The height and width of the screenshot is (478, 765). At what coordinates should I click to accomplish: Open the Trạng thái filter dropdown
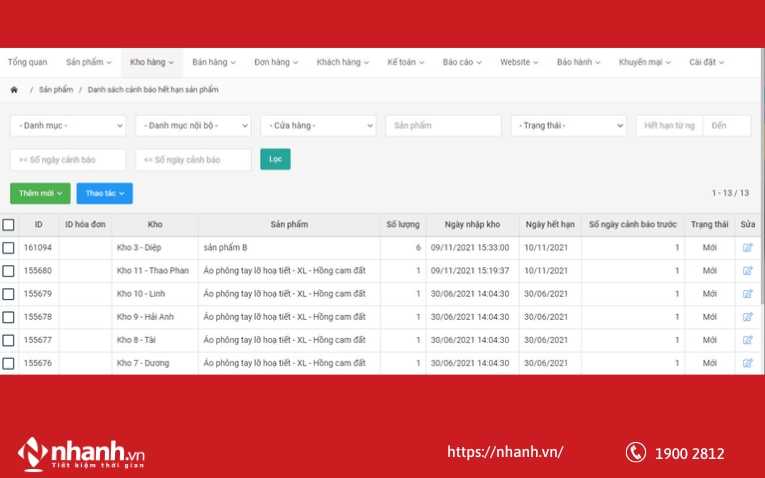click(568, 126)
